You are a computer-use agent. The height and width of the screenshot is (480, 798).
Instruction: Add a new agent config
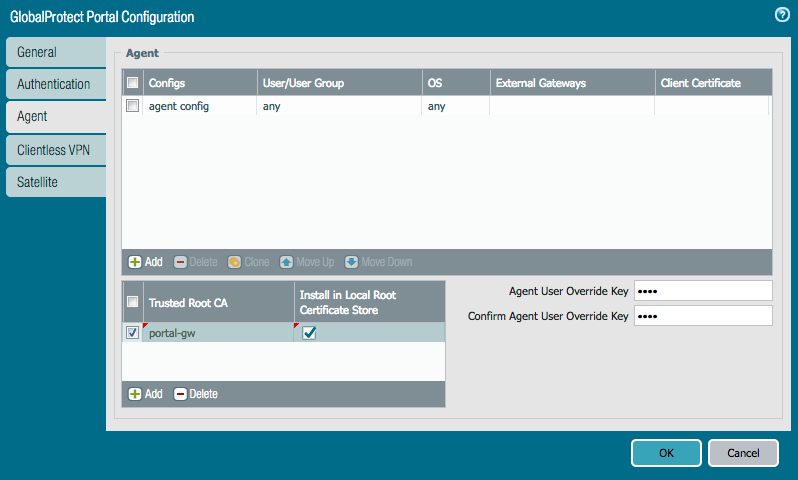[x=146, y=262]
